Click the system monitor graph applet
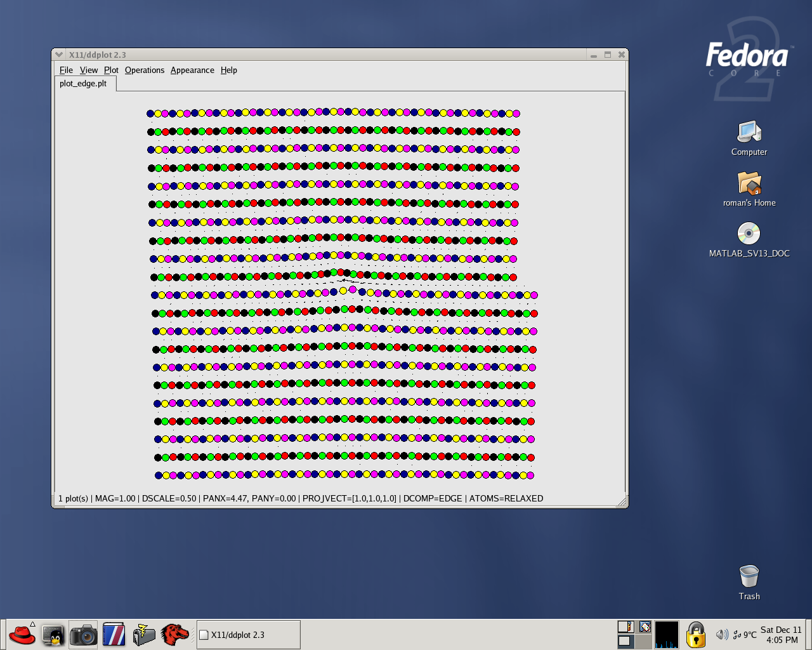The image size is (812, 650). [x=667, y=635]
